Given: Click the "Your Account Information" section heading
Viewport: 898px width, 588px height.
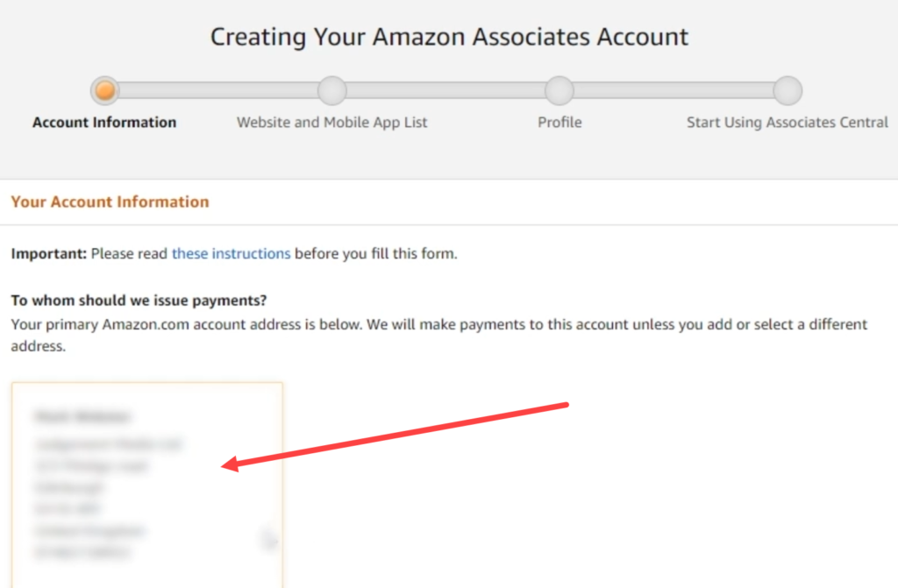Looking at the screenshot, I should 110,202.
